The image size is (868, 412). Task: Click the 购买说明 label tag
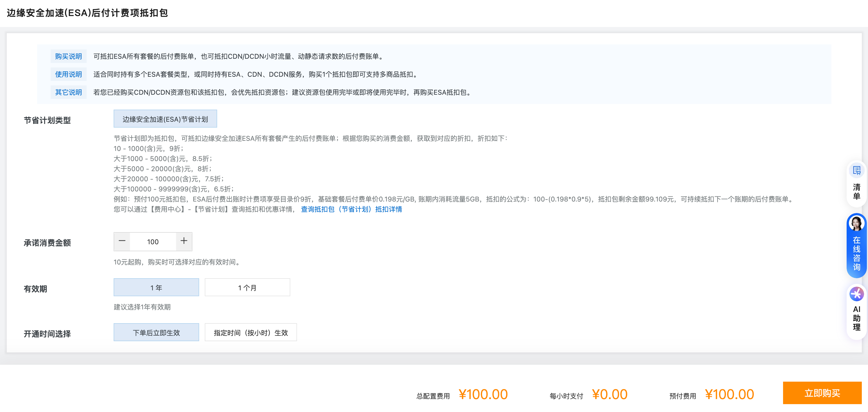pos(68,56)
